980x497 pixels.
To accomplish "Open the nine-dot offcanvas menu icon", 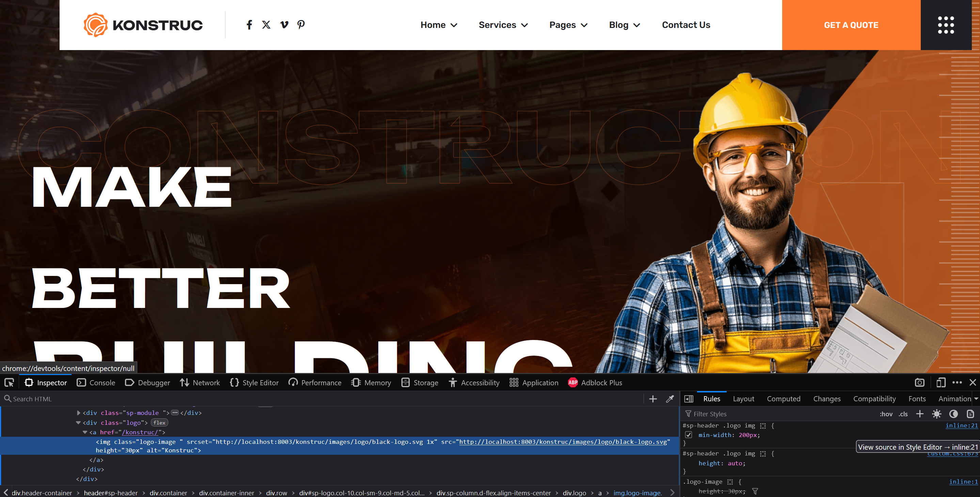I will [946, 25].
